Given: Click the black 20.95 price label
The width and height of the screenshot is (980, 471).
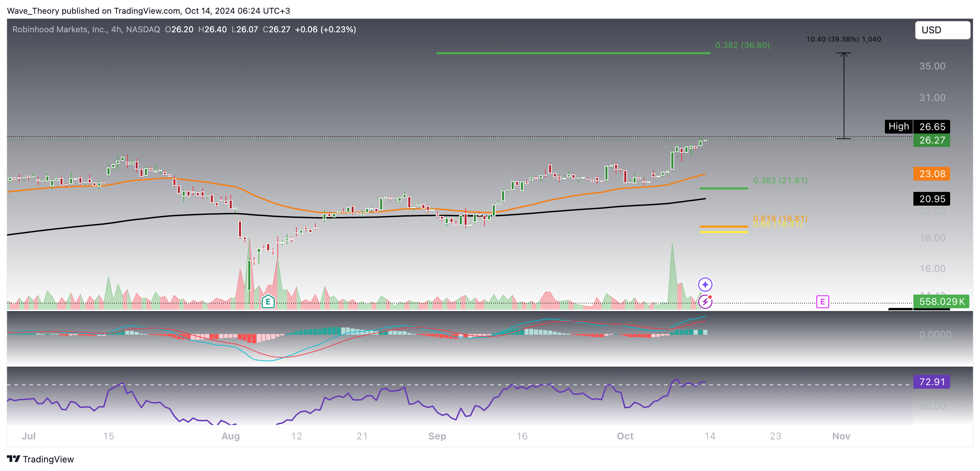Looking at the screenshot, I should pyautogui.click(x=932, y=199).
